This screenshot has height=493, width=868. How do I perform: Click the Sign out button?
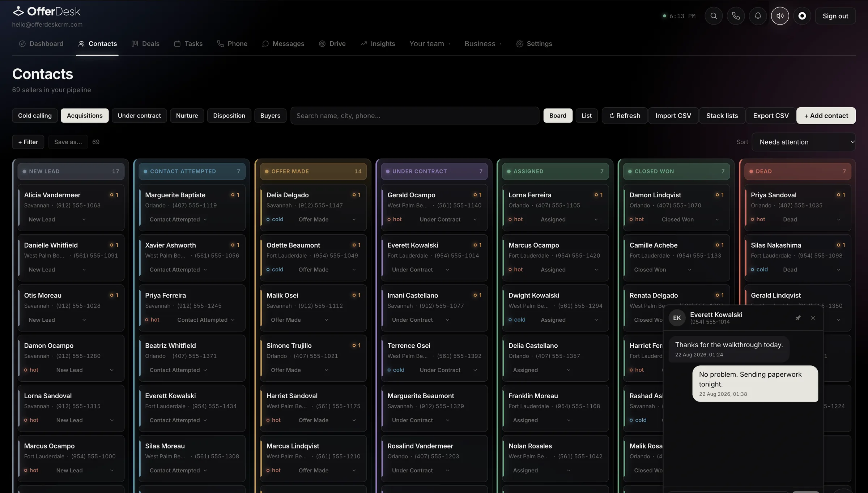pos(835,16)
